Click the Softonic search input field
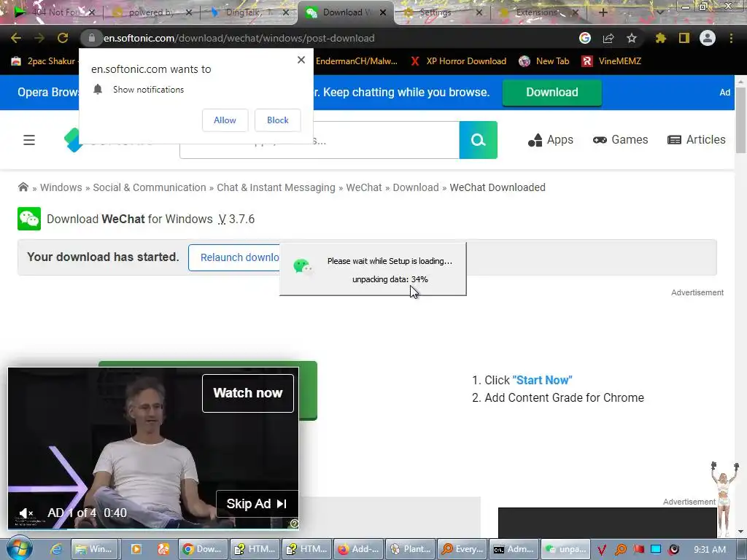 [320, 140]
